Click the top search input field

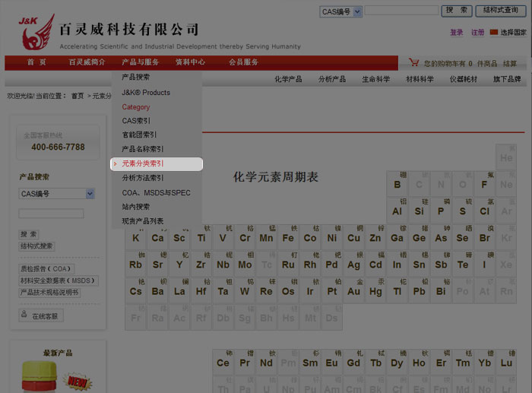pyautogui.click(x=401, y=11)
